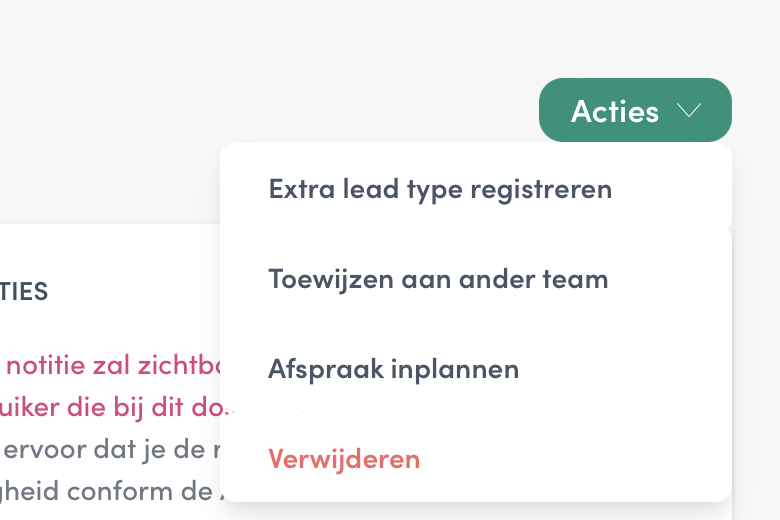Collapse the Acties menu via its downward chevron
The width and height of the screenshot is (780, 520).
689,110
